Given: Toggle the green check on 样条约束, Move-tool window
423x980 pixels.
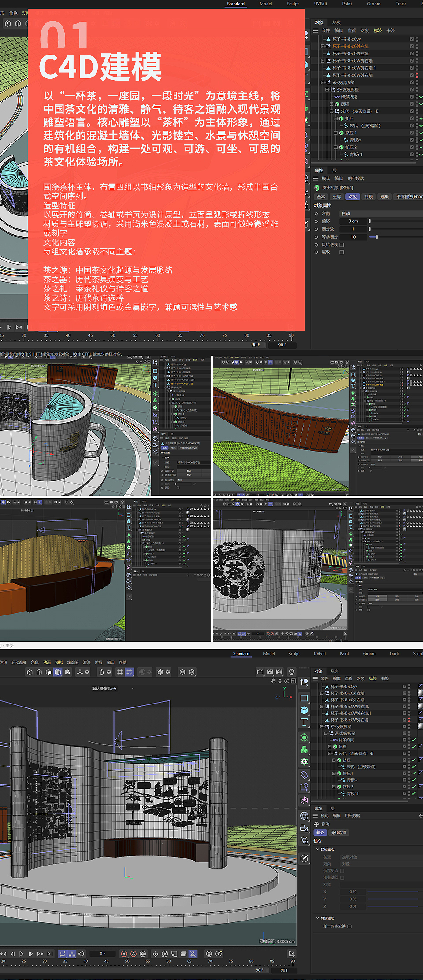Looking at the screenshot, I should click(414, 740).
